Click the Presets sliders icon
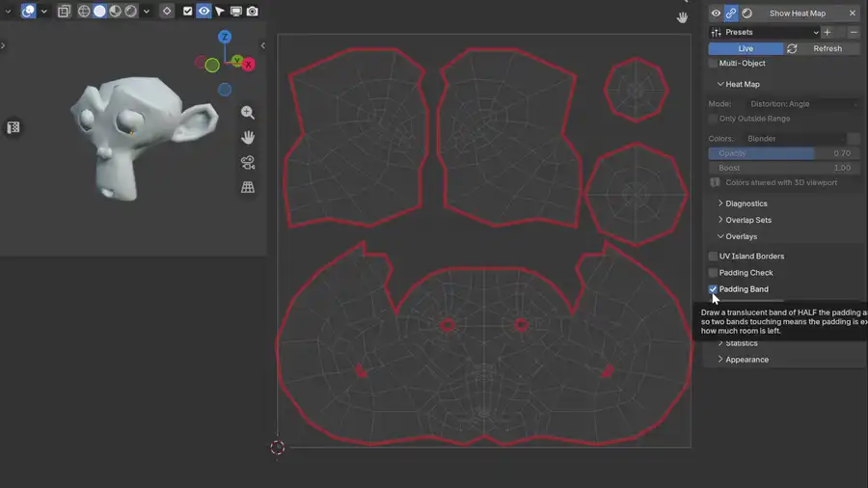Screen dimensions: 868x488 tap(716, 32)
